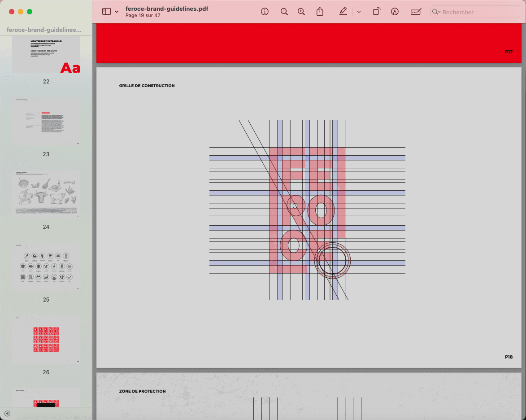The height and width of the screenshot is (420, 526).
Task: Click the feroce-brand-guidelines.pdf window title
Action: (167, 9)
